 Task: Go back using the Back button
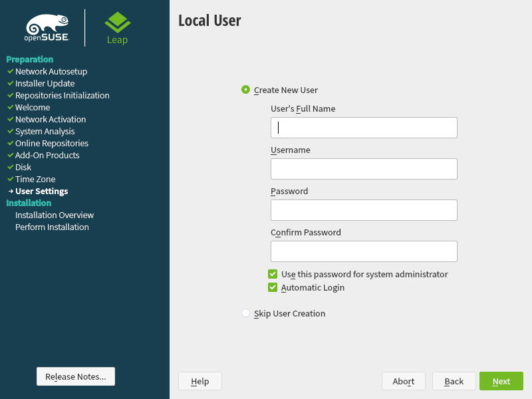tap(454, 381)
